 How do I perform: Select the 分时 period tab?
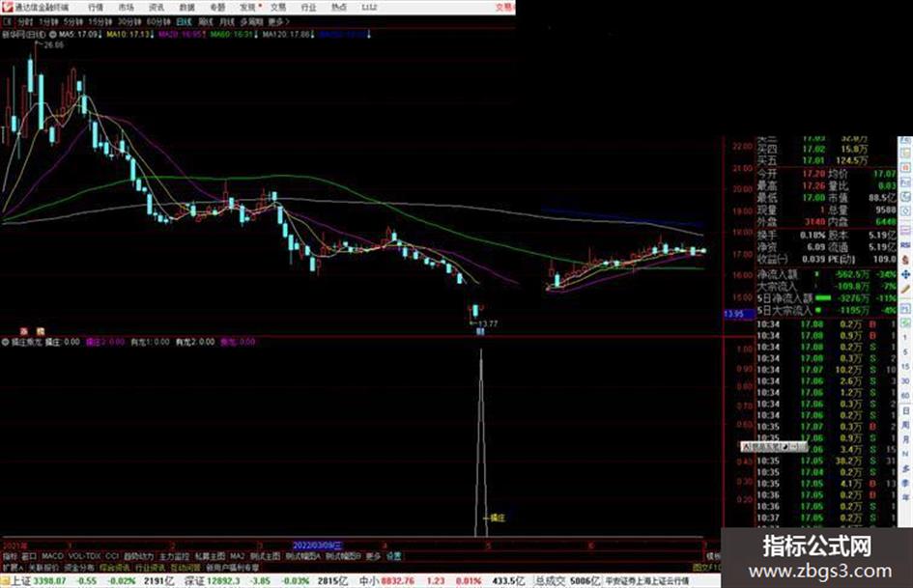click(25, 22)
